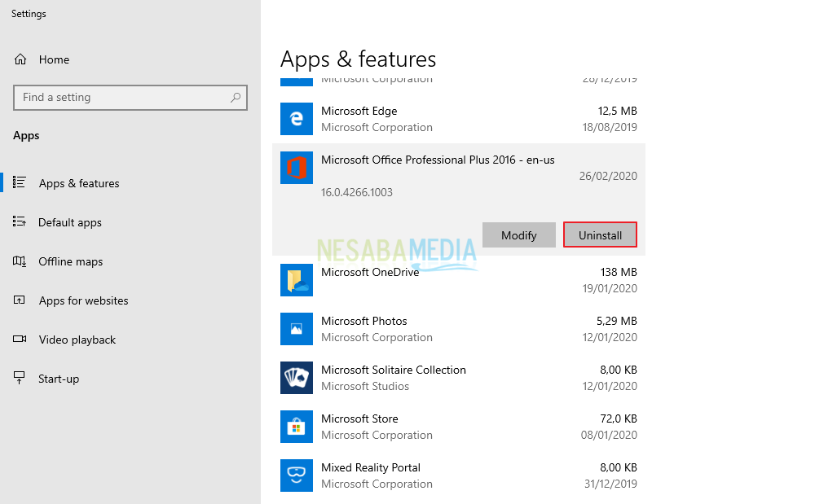This screenshot has width=815, height=504.
Task: Click the Microsoft Photos app icon
Action: click(296, 329)
